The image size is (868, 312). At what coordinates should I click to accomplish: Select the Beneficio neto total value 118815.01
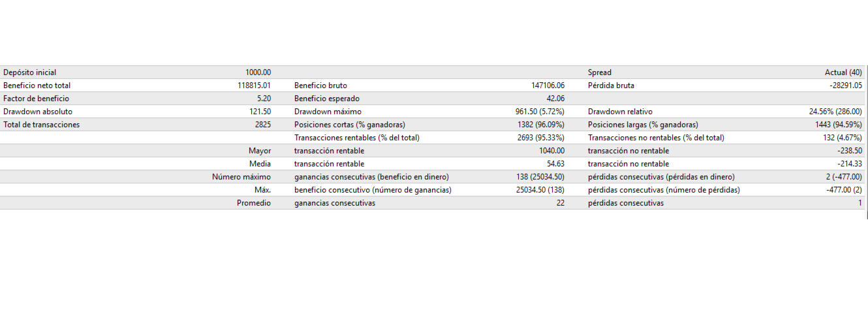pyautogui.click(x=254, y=86)
